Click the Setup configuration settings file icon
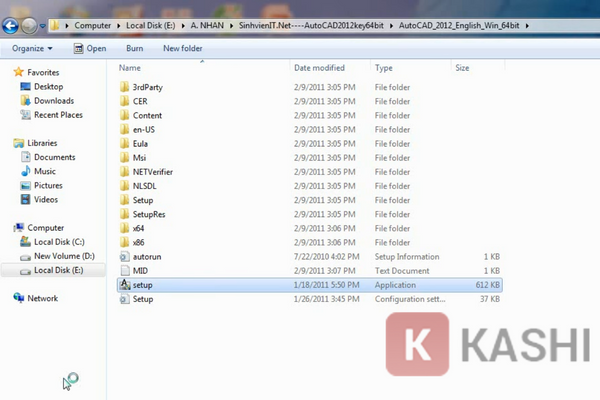This screenshot has width=600, height=400. pyautogui.click(x=124, y=299)
